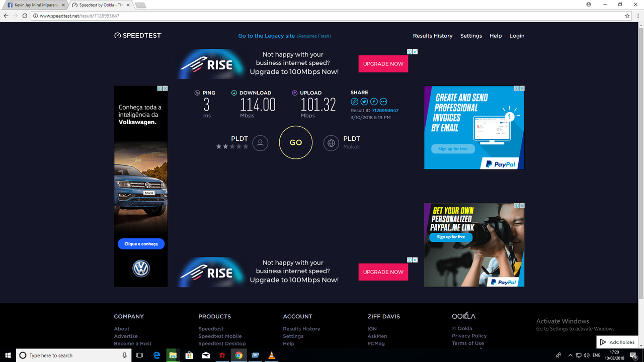Click the browser address bar
Screen dimensions: 644x362
[x=201, y=16]
